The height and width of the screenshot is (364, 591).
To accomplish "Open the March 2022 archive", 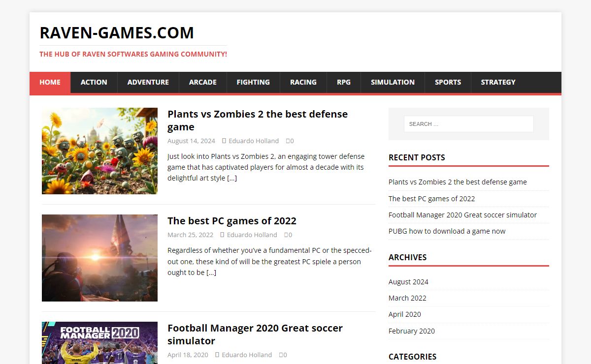I will click(x=407, y=298).
